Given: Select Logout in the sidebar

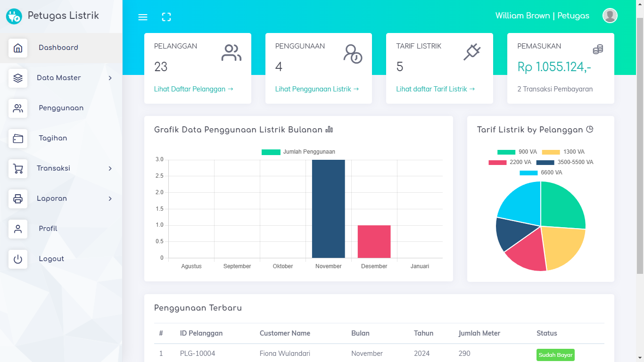Looking at the screenshot, I should pyautogui.click(x=61, y=259).
